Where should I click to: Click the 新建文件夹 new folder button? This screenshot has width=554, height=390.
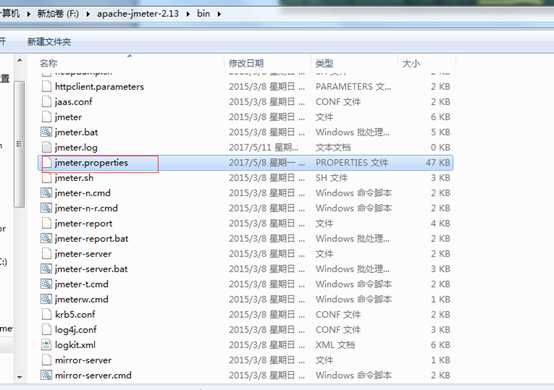click(x=49, y=42)
